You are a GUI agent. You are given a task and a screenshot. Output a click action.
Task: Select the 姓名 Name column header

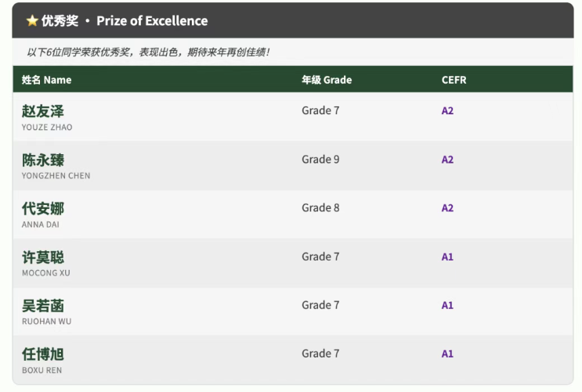46,80
